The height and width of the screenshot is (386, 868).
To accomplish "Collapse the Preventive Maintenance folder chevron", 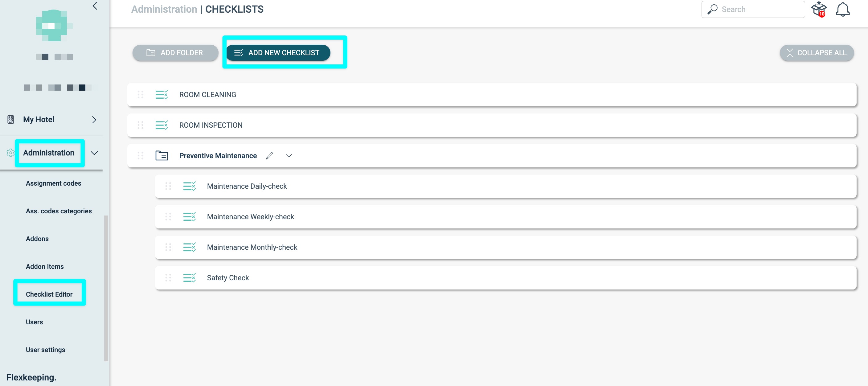I will pos(289,156).
